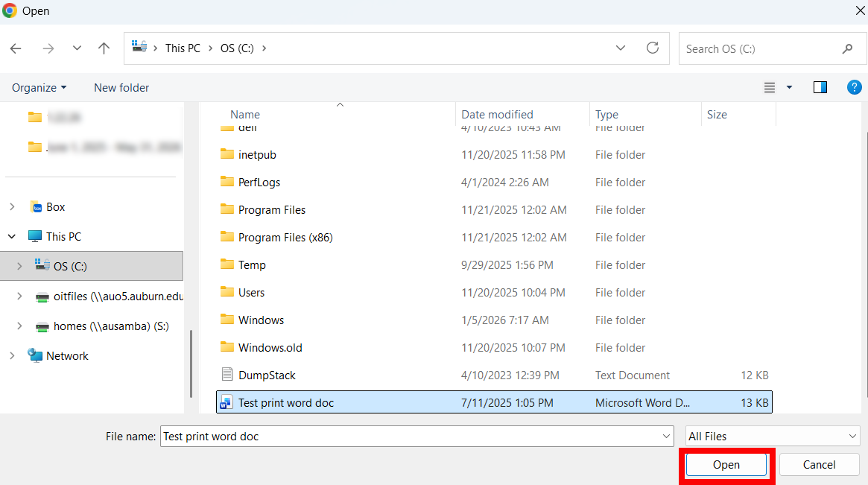This screenshot has height=485, width=868.
Task: Toggle the preview pane
Action: click(820, 87)
